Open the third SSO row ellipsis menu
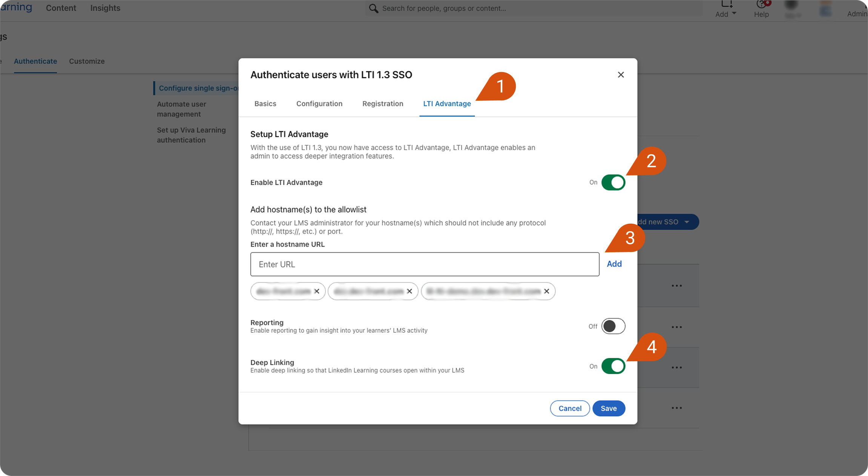Image resolution: width=868 pixels, height=476 pixels. (x=677, y=367)
